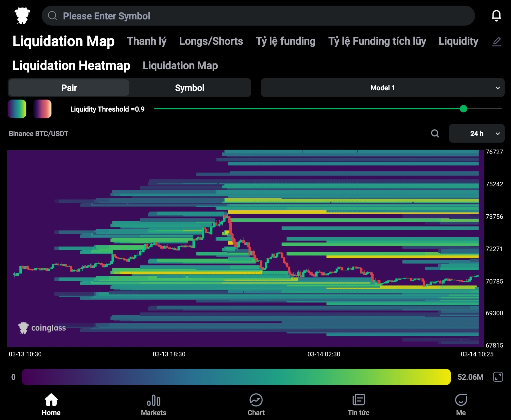Image resolution: width=511 pixels, height=420 pixels.
Task: Expand the 24 h timeframe dropdown
Action: (x=476, y=134)
